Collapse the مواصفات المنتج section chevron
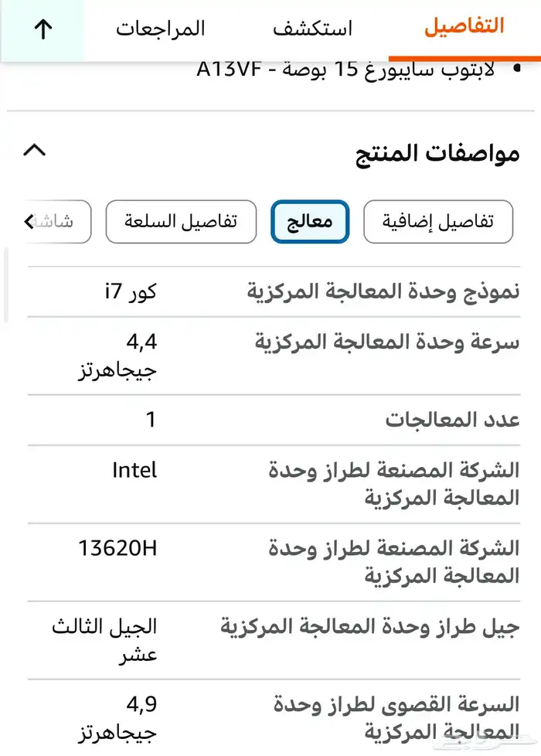 (35, 150)
